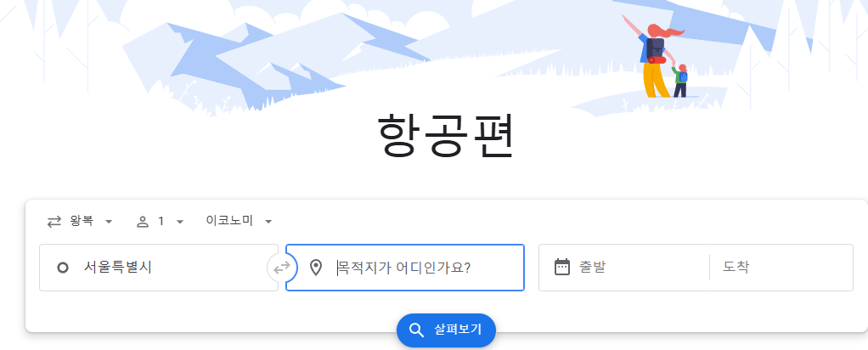The width and height of the screenshot is (868, 350).
Task: Open the 이코노미 seat class dropdown arrow
Action: [268, 222]
